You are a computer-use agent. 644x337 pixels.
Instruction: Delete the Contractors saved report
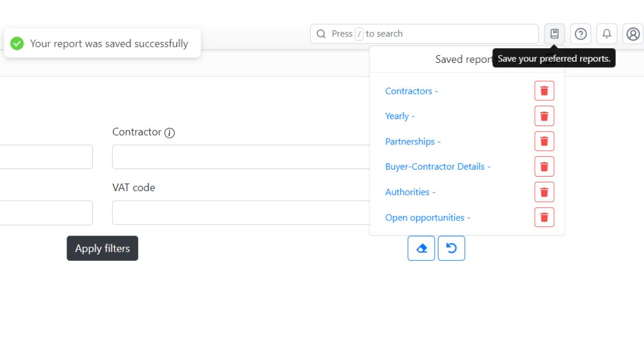(544, 91)
